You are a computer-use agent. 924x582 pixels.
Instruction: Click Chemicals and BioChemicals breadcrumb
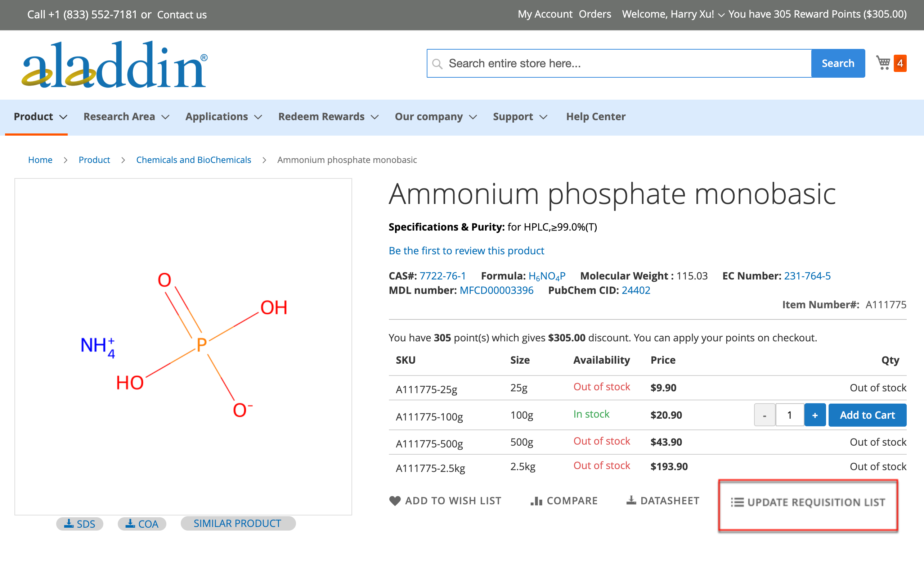pyautogui.click(x=193, y=160)
